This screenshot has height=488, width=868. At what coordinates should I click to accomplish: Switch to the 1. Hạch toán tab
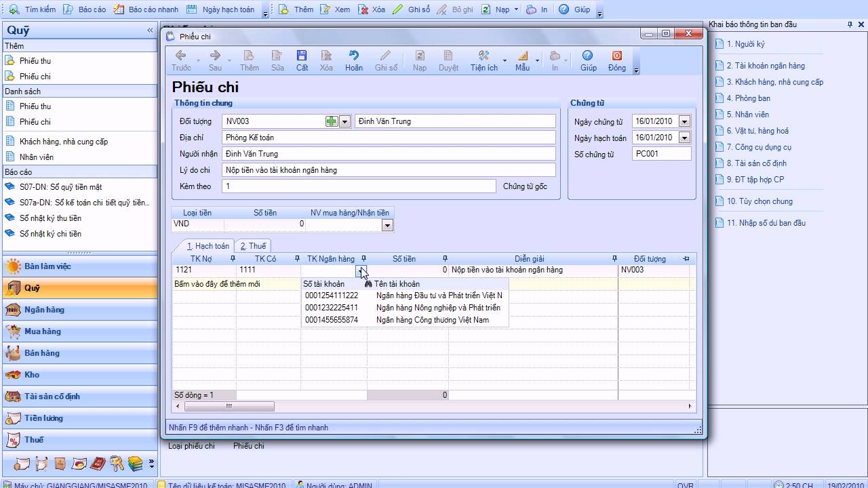coord(208,246)
